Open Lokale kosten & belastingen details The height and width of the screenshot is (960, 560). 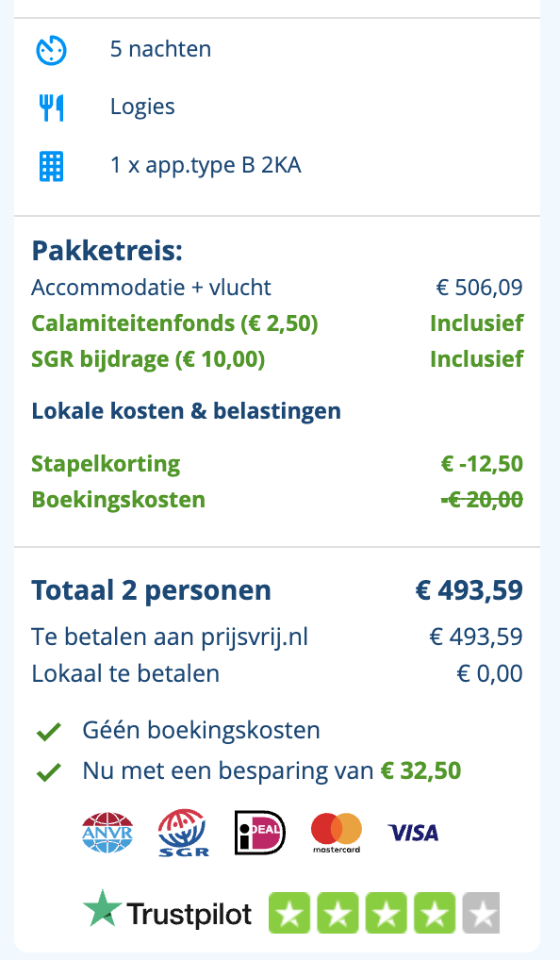pyautogui.click(x=186, y=411)
